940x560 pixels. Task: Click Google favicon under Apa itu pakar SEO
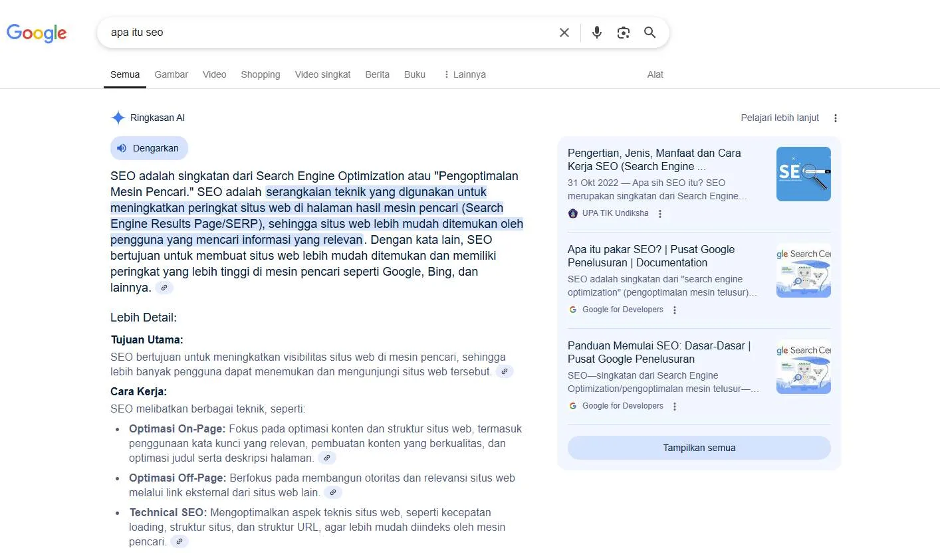[x=573, y=310]
